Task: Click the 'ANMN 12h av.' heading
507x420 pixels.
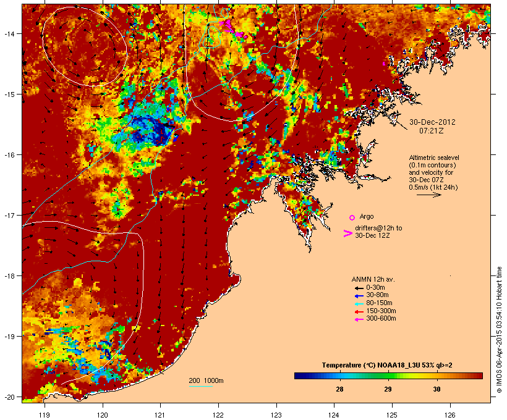Action: click(x=373, y=279)
